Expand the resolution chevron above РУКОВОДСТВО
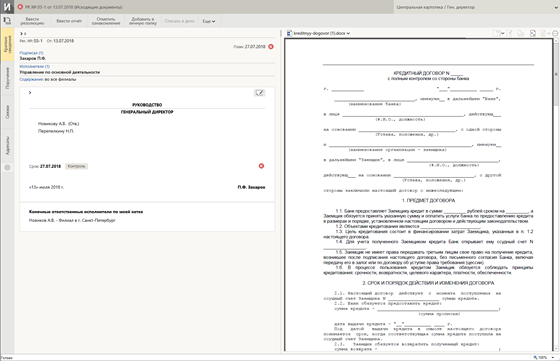Image resolution: width=560 pixels, height=361 pixels. pyautogui.click(x=30, y=92)
